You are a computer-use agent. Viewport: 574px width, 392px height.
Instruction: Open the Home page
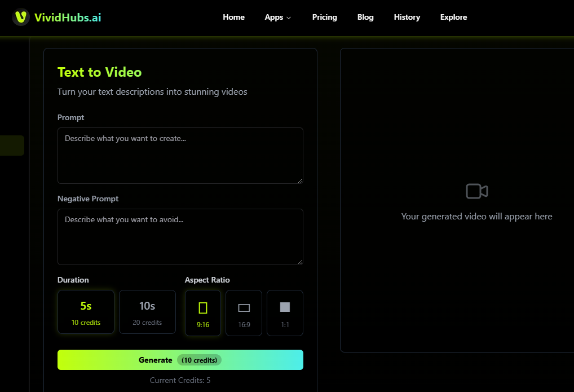(x=233, y=17)
